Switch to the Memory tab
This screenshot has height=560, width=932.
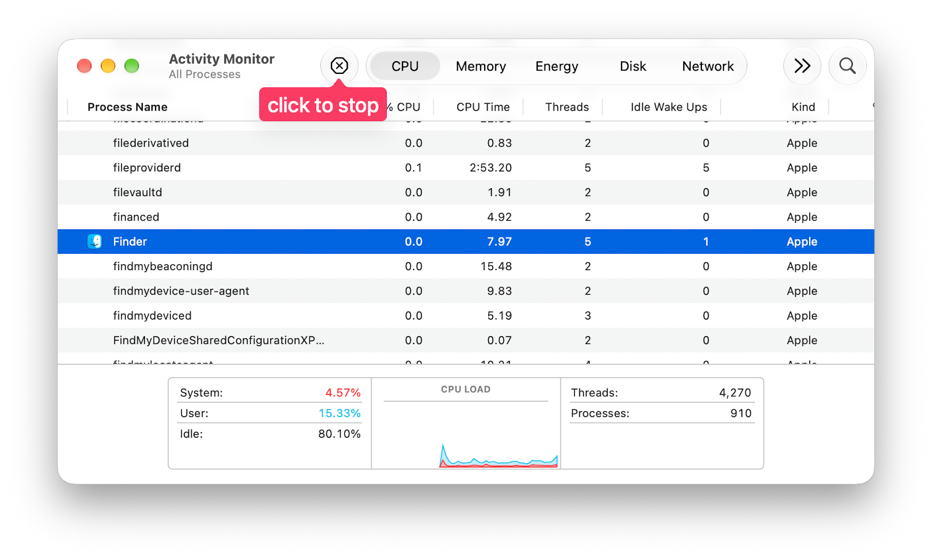[x=481, y=66]
